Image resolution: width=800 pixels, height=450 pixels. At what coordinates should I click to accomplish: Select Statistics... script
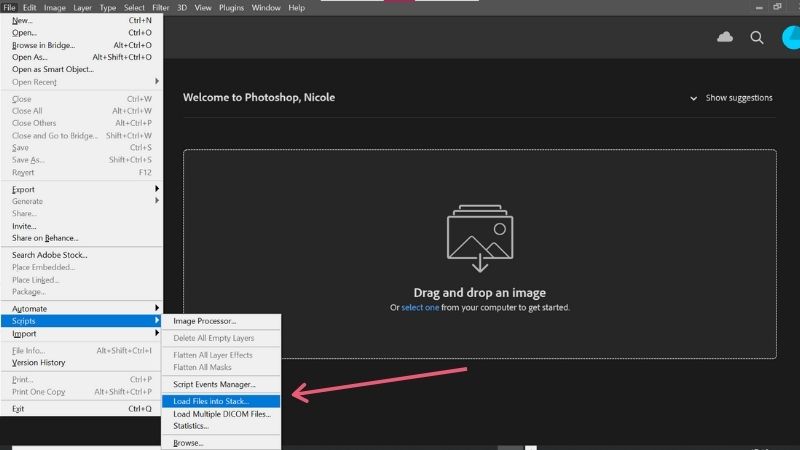click(x=221, y=426)
